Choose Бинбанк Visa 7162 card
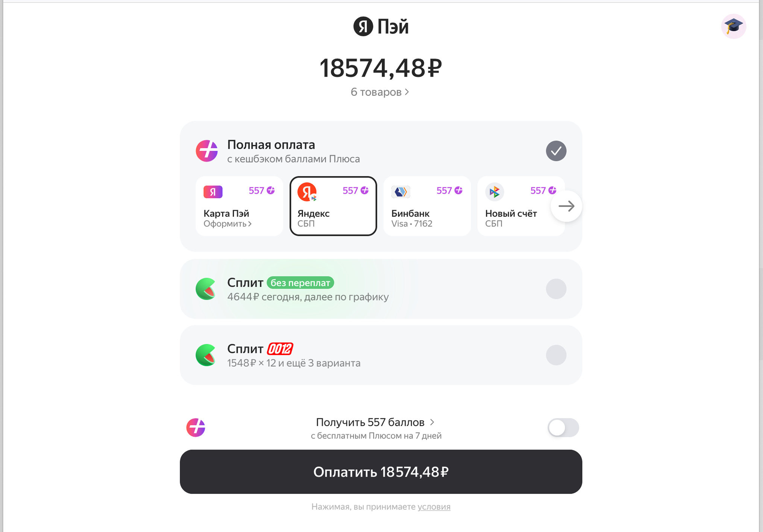 427,206
